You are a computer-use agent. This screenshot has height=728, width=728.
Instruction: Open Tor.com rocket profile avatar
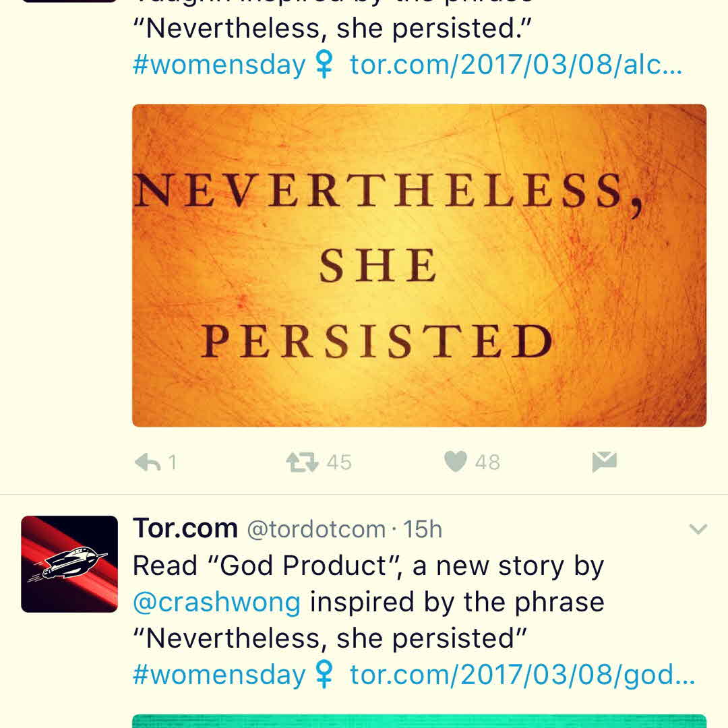click(x=69, y=564)
